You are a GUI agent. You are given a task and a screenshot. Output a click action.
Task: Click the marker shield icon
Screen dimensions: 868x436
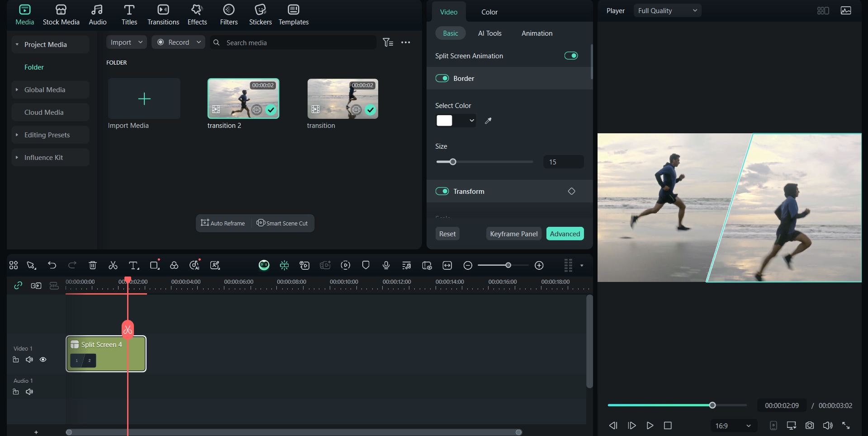point(366,265)
